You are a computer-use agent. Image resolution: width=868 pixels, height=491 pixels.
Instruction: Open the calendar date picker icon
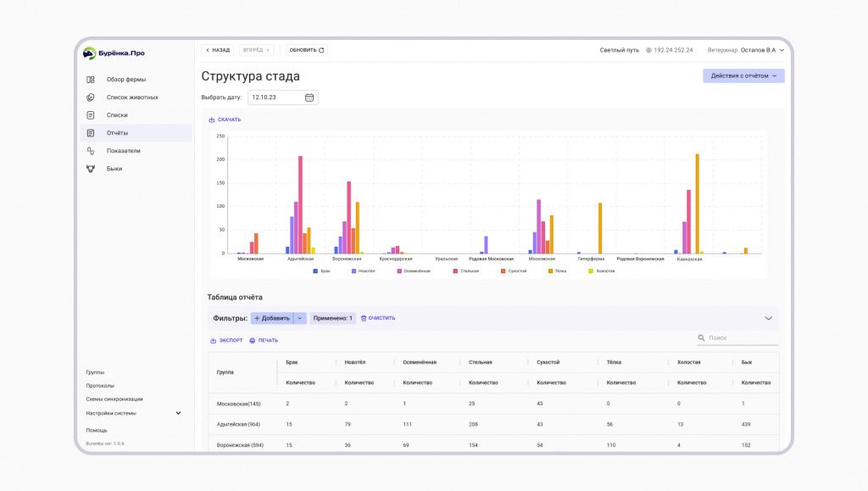click(x=309, y=98)
